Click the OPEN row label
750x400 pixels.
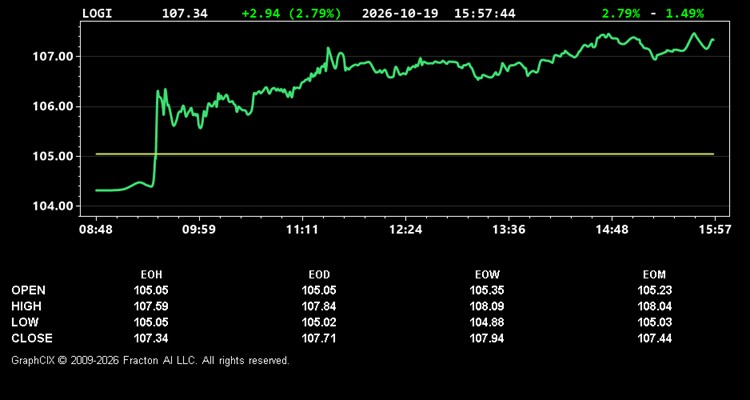tap(29, 290)
